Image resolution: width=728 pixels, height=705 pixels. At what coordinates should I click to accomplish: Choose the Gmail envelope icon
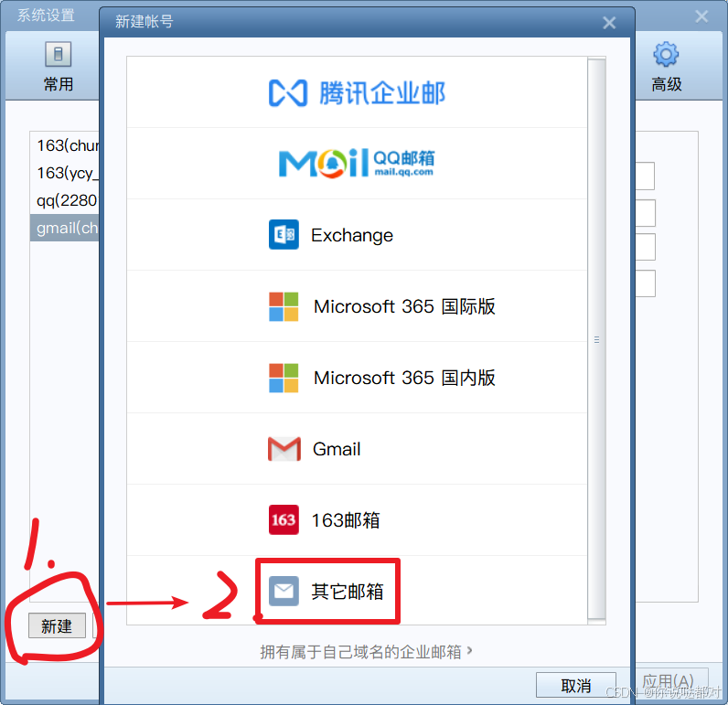[x=284, y=449]
